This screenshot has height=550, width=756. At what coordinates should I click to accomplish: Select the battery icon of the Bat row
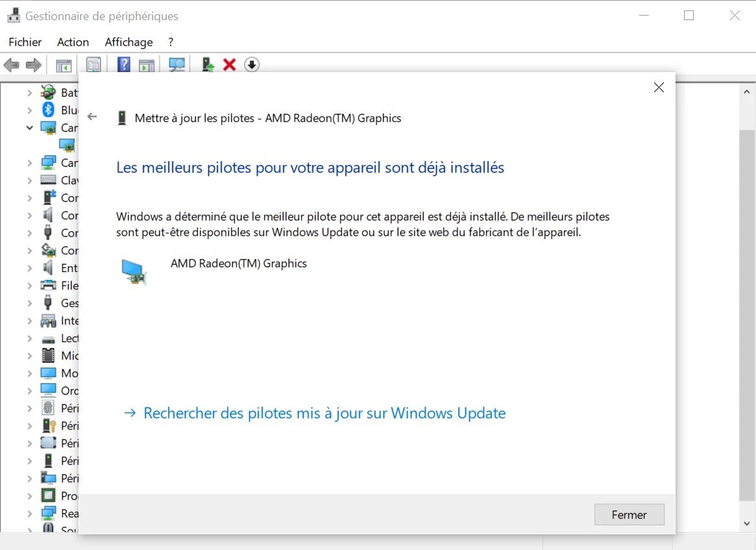48,92
